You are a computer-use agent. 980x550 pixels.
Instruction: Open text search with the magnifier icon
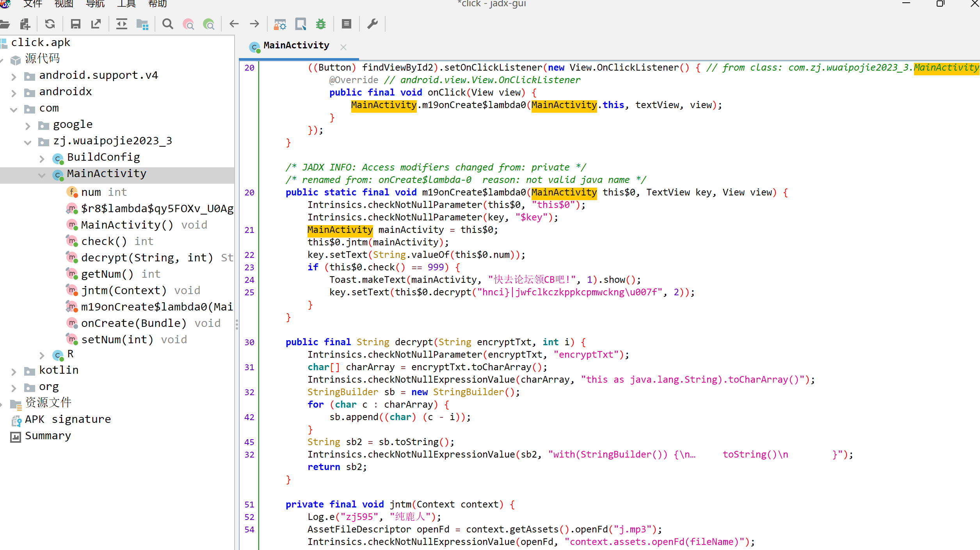click(x=168, y=24)
